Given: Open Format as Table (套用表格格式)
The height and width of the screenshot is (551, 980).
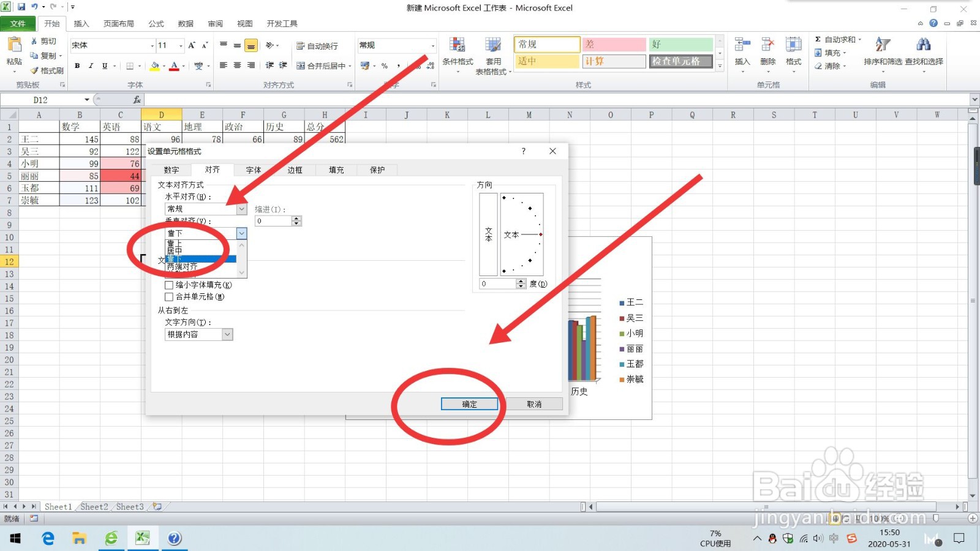Looking at the screenshot, I should click(493, 55).
